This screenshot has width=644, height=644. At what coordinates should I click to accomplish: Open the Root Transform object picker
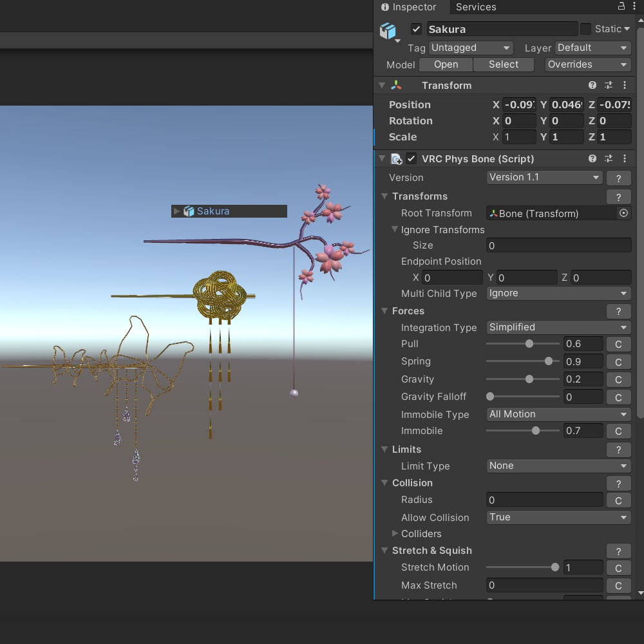[x=623, y=213]
